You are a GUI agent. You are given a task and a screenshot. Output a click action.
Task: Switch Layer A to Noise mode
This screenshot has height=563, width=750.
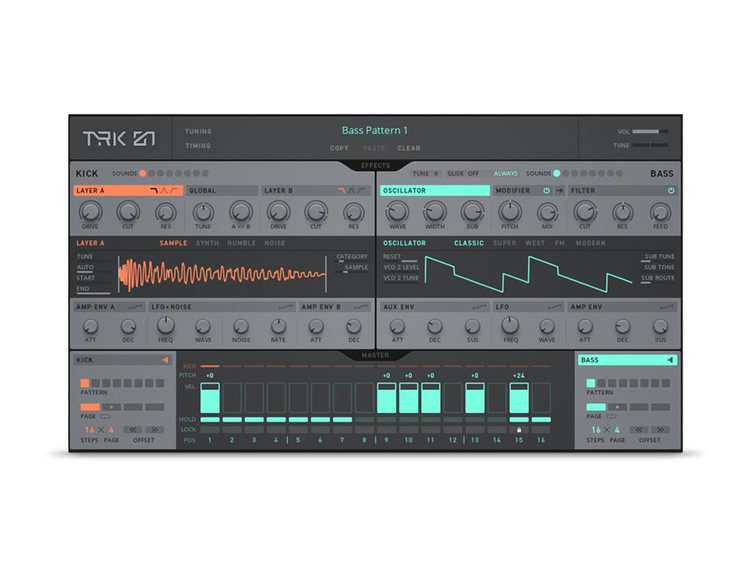click(275, 243)
